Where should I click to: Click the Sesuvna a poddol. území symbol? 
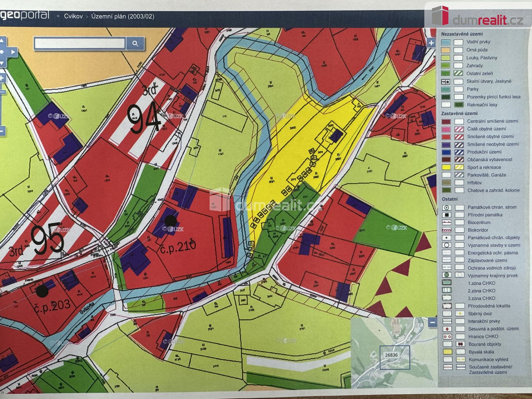[447, 329]
